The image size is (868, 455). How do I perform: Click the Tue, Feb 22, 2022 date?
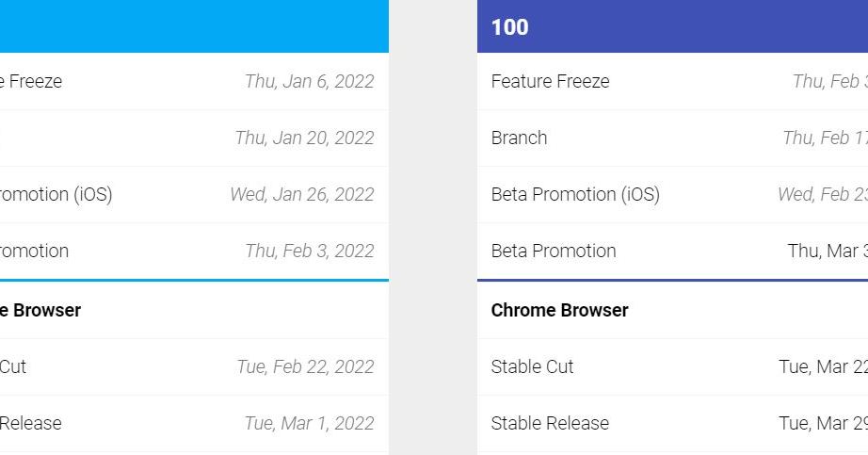point(305,366)
